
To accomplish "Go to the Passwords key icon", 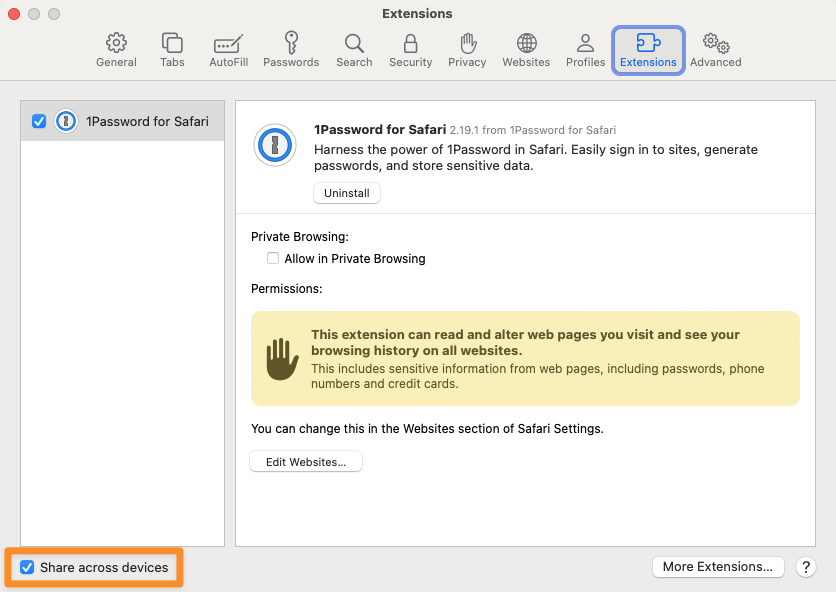I will point(291,50).
